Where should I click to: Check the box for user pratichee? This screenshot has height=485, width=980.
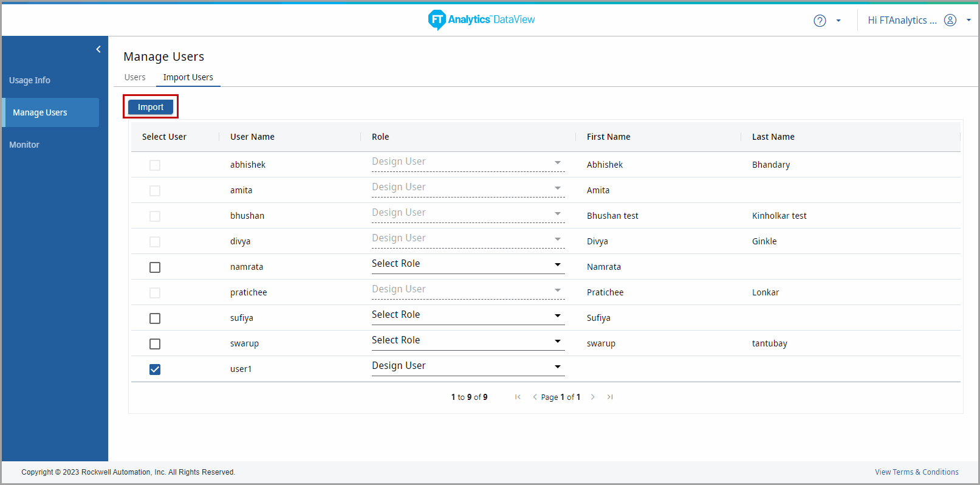[155, 293]
